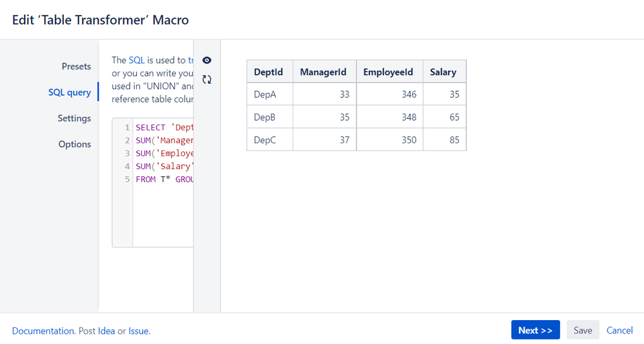Click the refresh preview arrows icon
644x344 pixels.
click(x=206, y=79)
